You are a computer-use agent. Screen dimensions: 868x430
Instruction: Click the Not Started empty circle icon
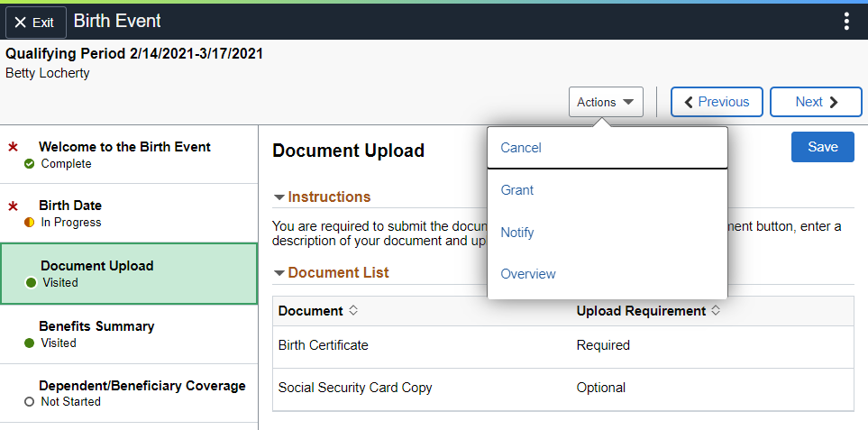(x=30, y=402)
